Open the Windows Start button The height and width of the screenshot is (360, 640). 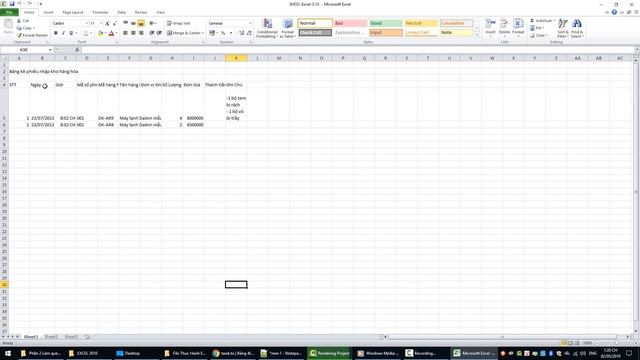8,353
